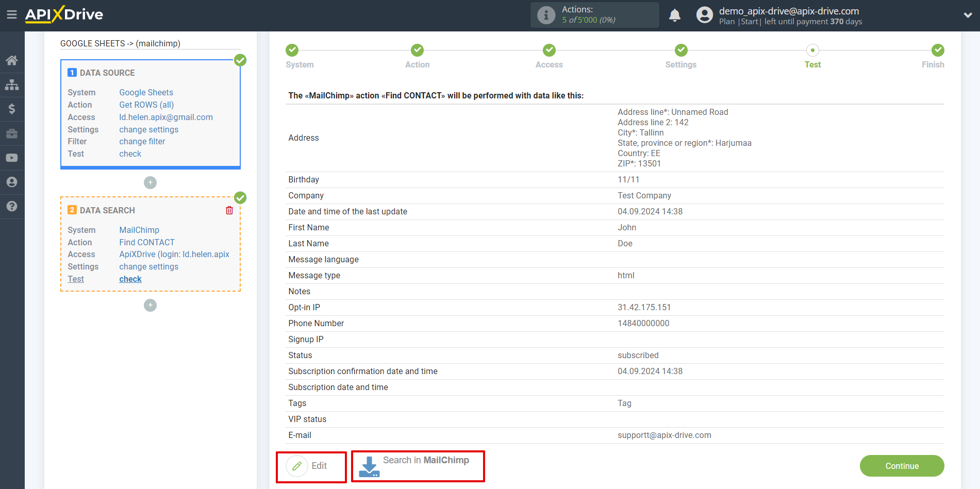The image size is (980, 489).
Task: Go to the Test step
Action: point(812,50)
